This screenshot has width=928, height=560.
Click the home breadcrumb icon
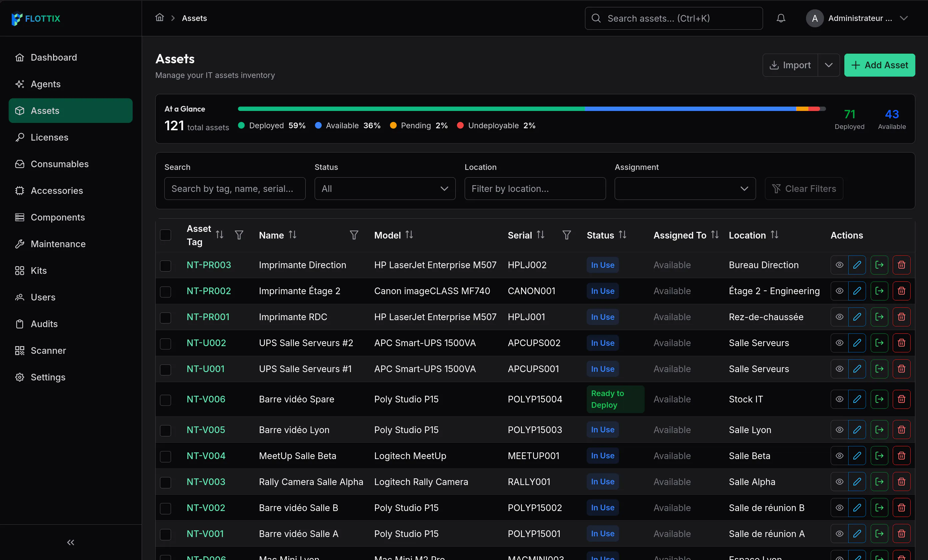160,18
